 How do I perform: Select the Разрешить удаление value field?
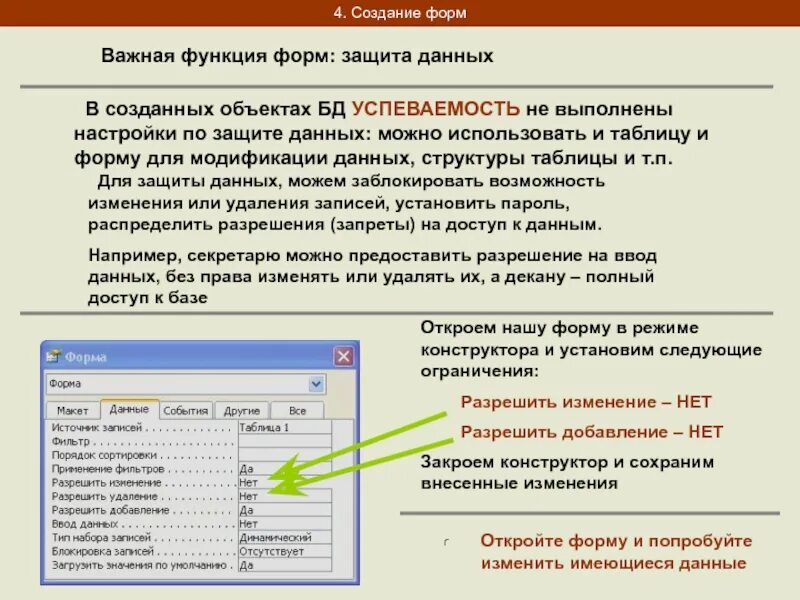(285, 496)
